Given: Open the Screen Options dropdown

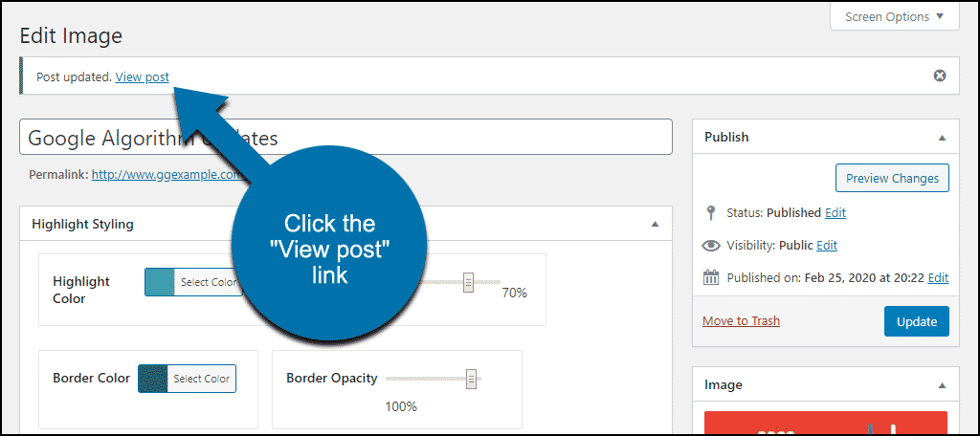Looking at the screenshot, I should click(x=895, y=17).
